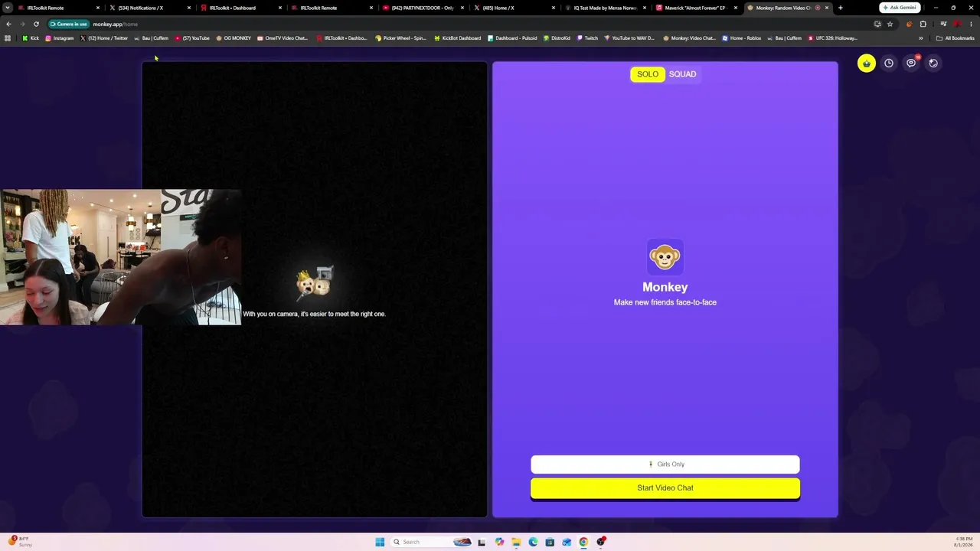Expand the hidden bookmarks overflow chevron
980x551 pixels.
pyautogui.click(x=921, y=38)
